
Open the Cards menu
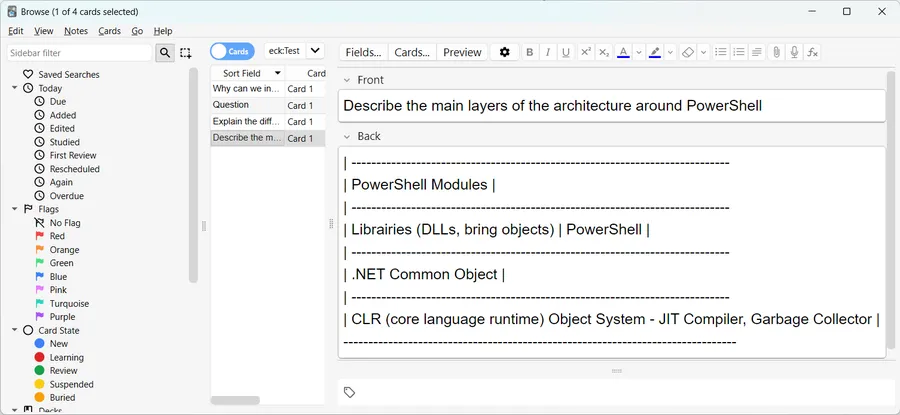coord(109,31)
